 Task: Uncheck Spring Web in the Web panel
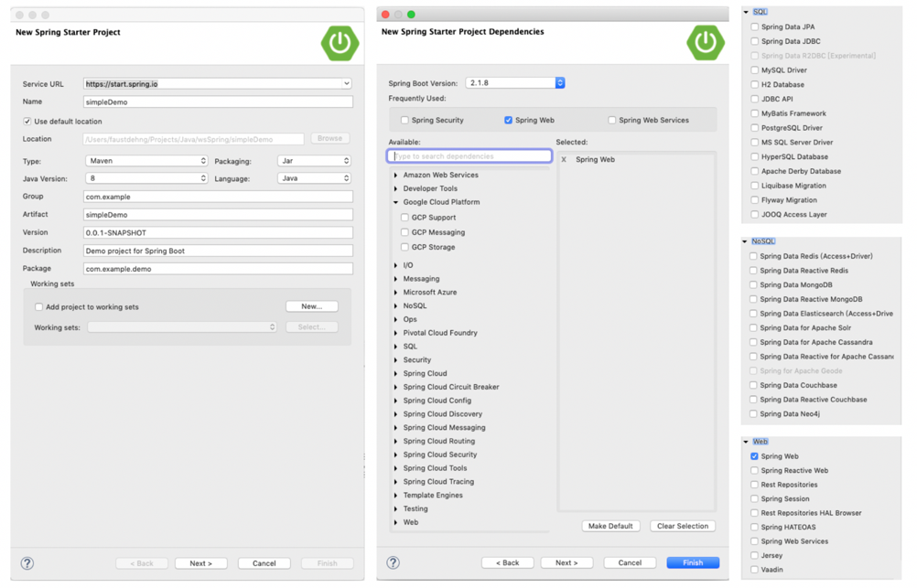point(754,456)
